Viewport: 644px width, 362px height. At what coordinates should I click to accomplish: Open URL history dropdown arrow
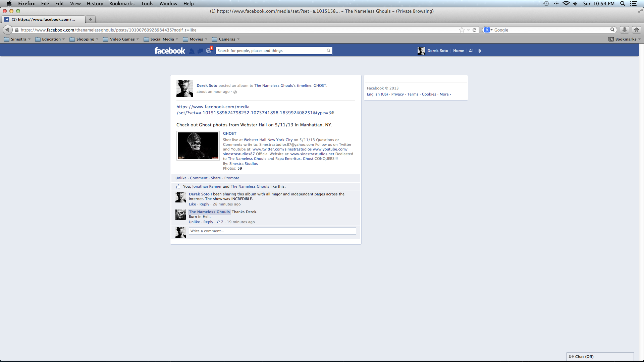tap(469, 30)
